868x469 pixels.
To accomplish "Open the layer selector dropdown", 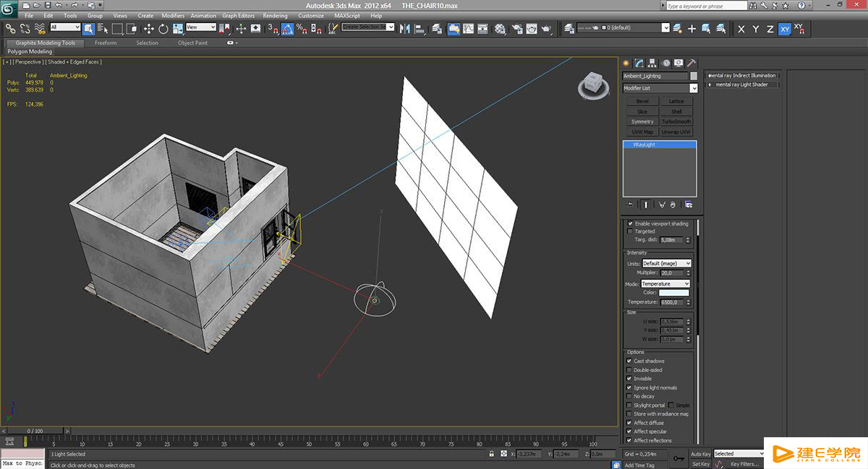I will (x=665, y=28).
